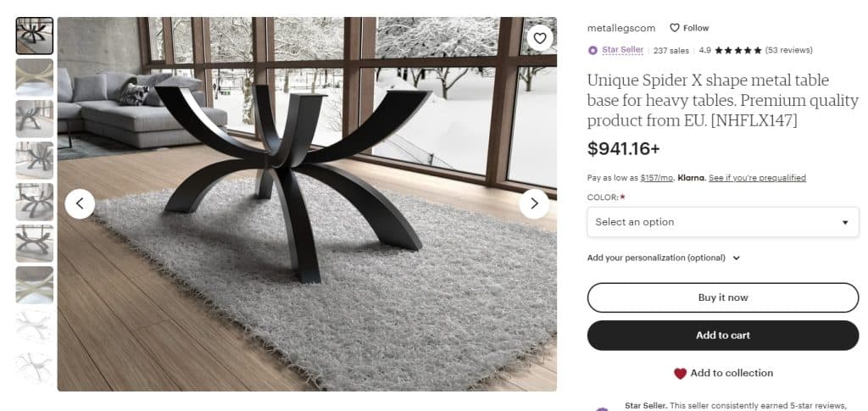Favorite the item with the image heart icon
Viewport: 868px width, 411px height.
(540, 38)
